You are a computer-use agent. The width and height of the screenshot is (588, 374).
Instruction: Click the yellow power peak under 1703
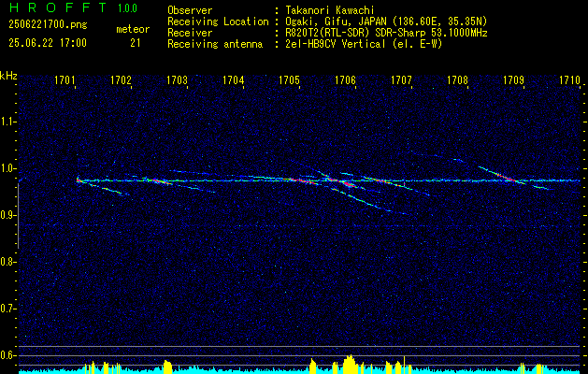(167, 367)
